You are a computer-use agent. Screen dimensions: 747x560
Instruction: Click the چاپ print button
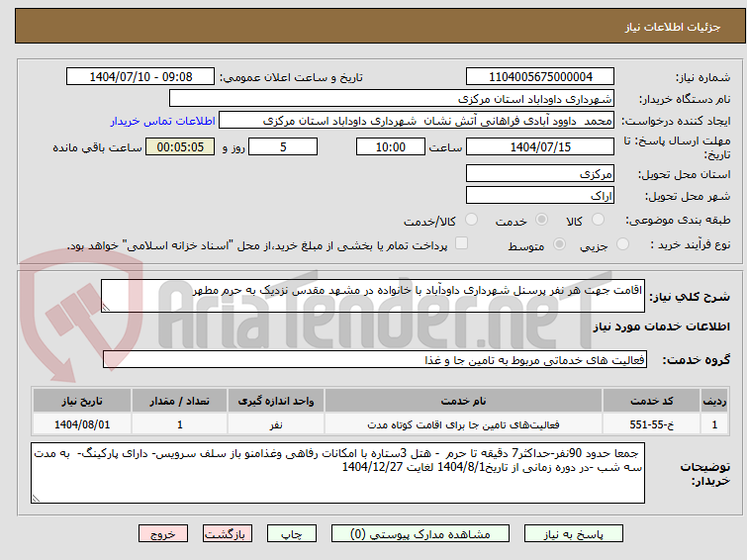[292, 534]
